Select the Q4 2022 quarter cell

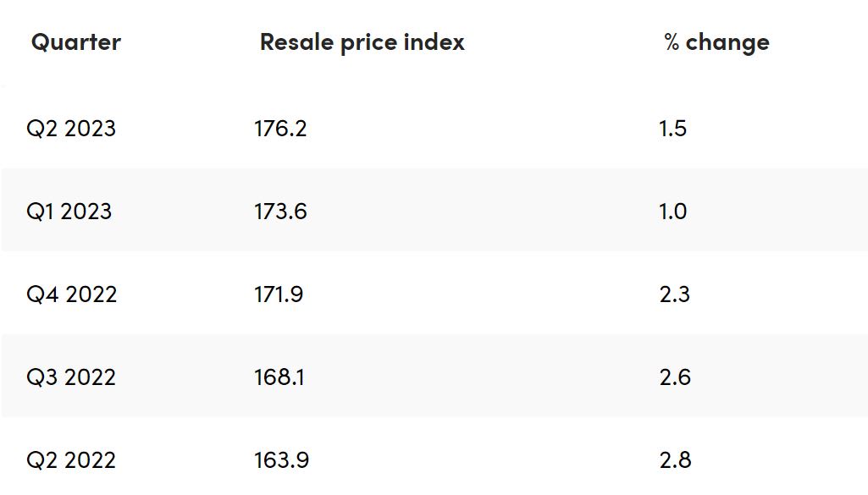(71, 294)
